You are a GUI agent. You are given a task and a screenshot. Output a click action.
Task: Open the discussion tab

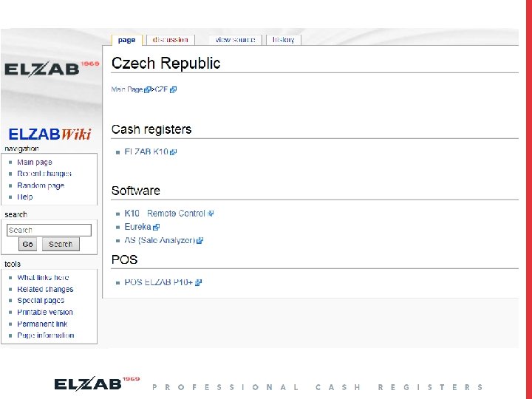(x=171, y=40)
